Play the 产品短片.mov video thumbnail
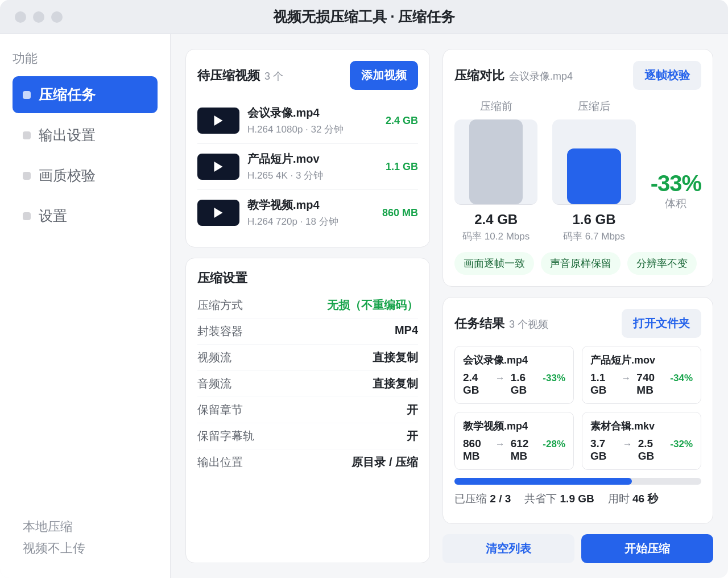 [218, 167]
